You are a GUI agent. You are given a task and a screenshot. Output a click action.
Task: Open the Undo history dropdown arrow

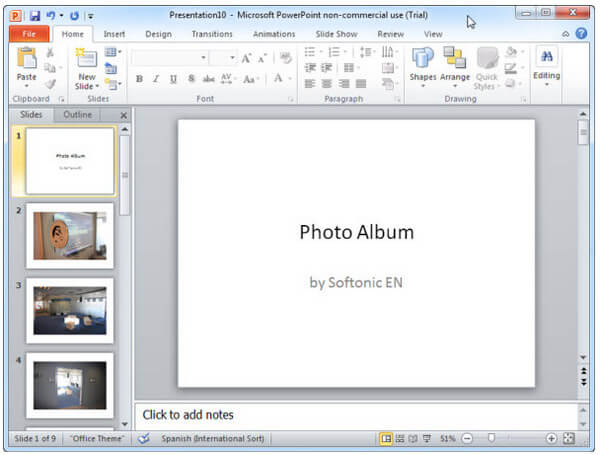tap(61, 16)
